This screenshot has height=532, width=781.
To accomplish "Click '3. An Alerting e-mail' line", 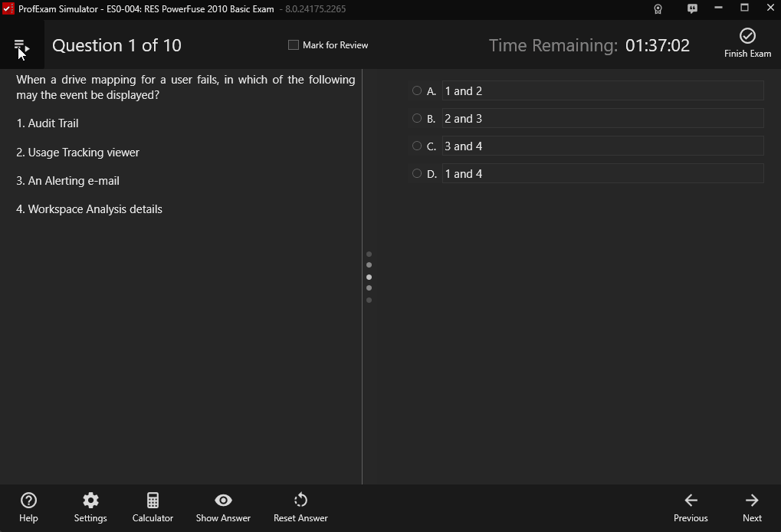I will point(67,181).
